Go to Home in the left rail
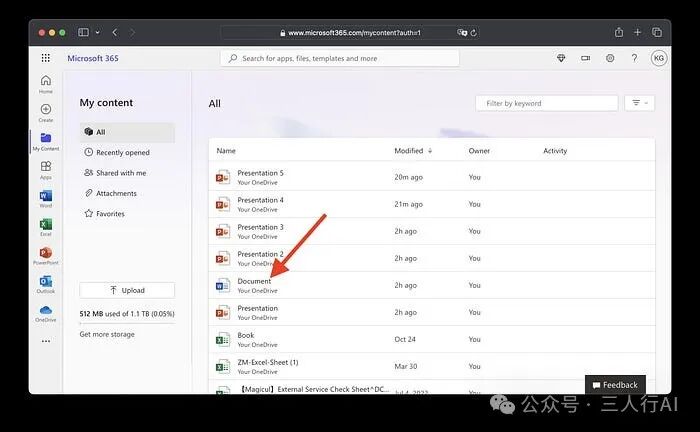Image resolution: width=700 pixels, height=432 pixels. click(x=46, y=84)
